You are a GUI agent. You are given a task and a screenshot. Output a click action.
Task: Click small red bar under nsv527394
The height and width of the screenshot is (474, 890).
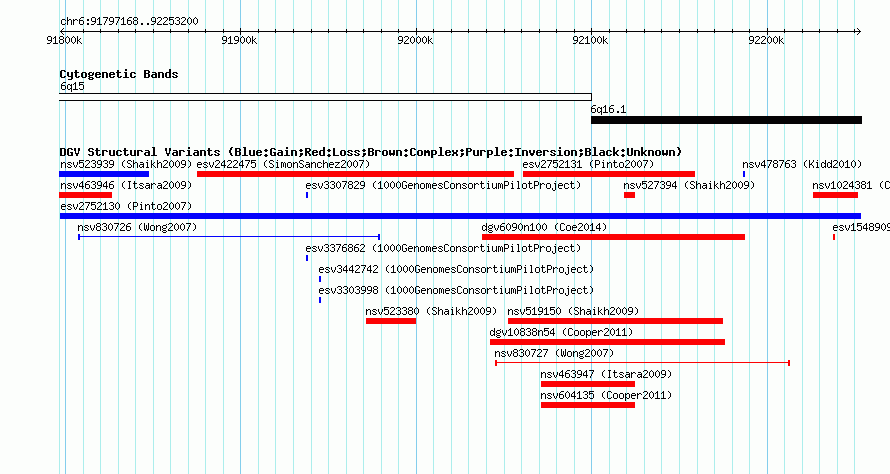[629, 195]
